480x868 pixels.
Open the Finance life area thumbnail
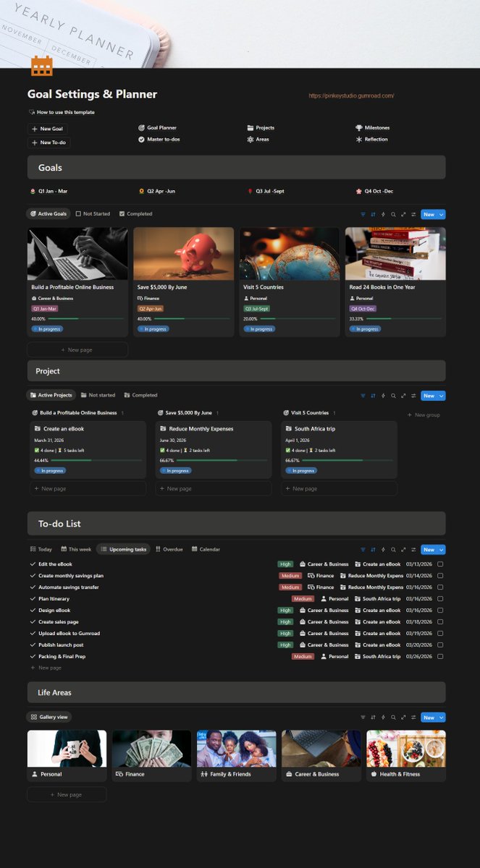(151, 749)
